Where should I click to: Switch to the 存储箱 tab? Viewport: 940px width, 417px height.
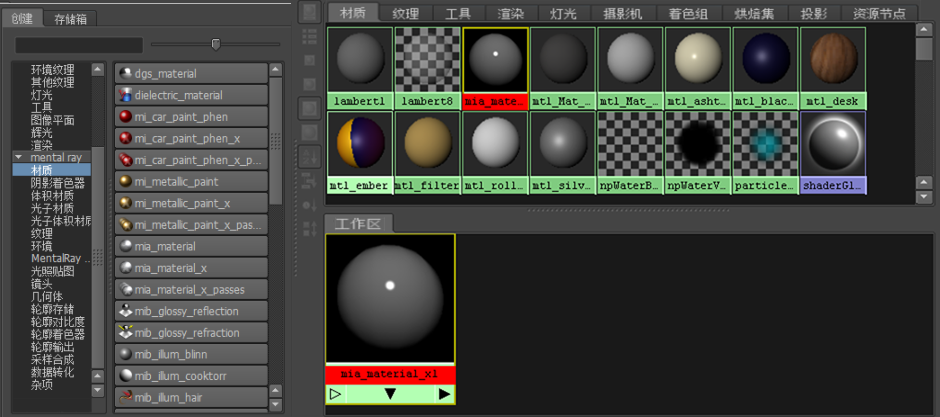(71, 19)
